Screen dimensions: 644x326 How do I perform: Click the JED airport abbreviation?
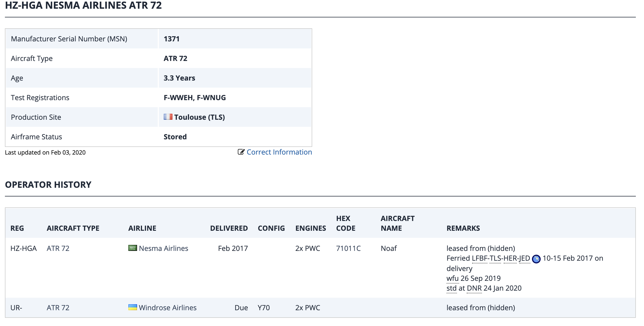[524, 258]
